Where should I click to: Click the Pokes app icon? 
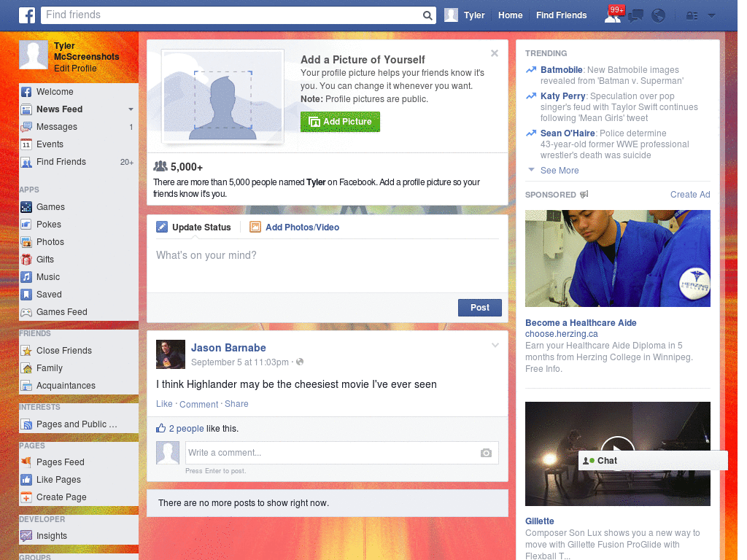26,225
